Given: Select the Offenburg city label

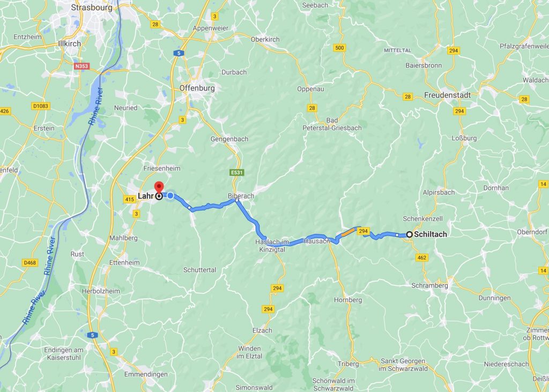Looking at the screenshot, I should tap(197, 88).
